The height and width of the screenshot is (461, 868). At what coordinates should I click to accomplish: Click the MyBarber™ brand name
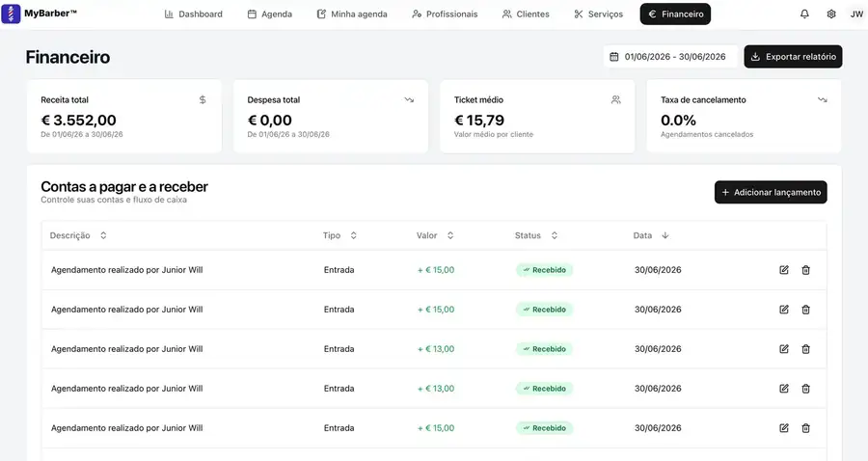pos(50,14)
